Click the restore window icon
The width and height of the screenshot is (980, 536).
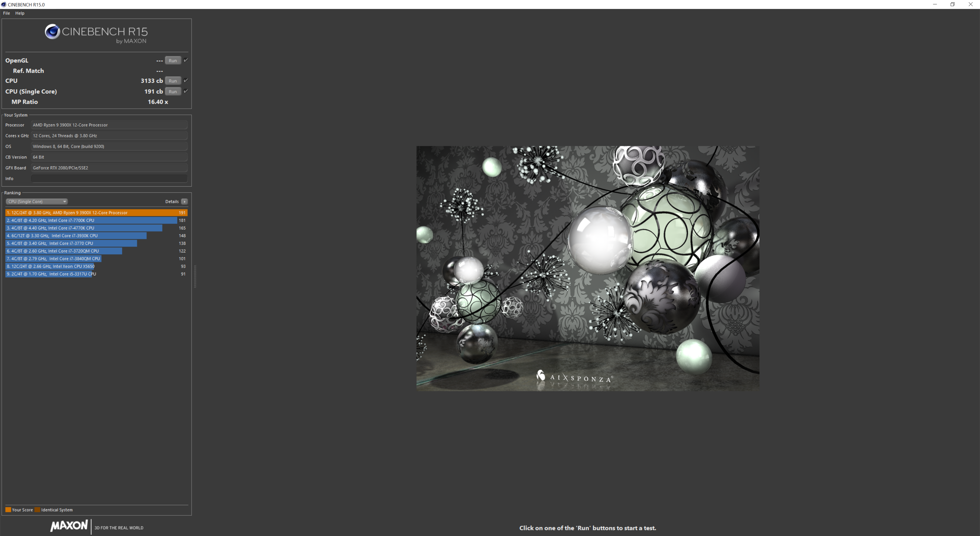952,5
